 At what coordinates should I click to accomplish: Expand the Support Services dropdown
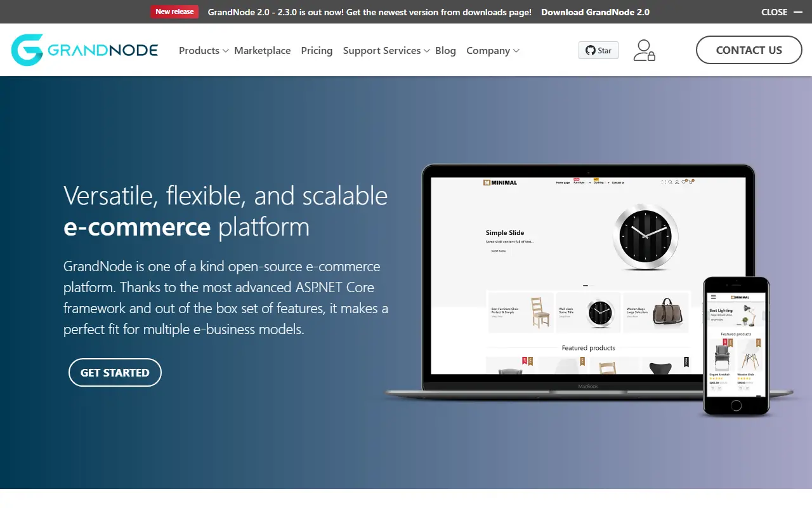click(386, 50)
